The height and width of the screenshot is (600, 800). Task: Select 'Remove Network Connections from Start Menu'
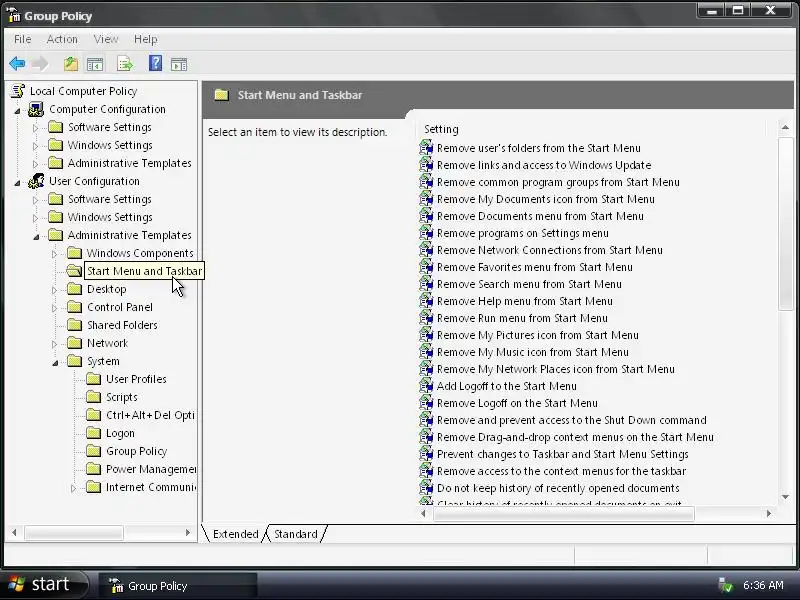click(549, 250)
